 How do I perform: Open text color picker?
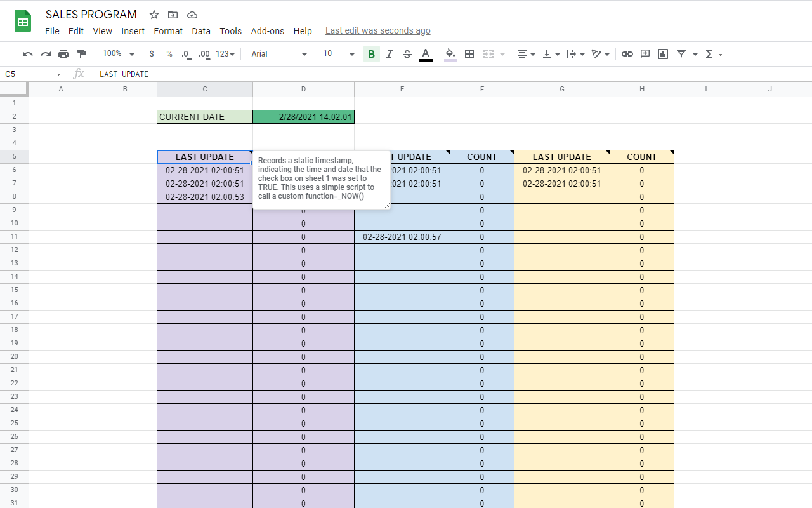click(x=426, y=54)
